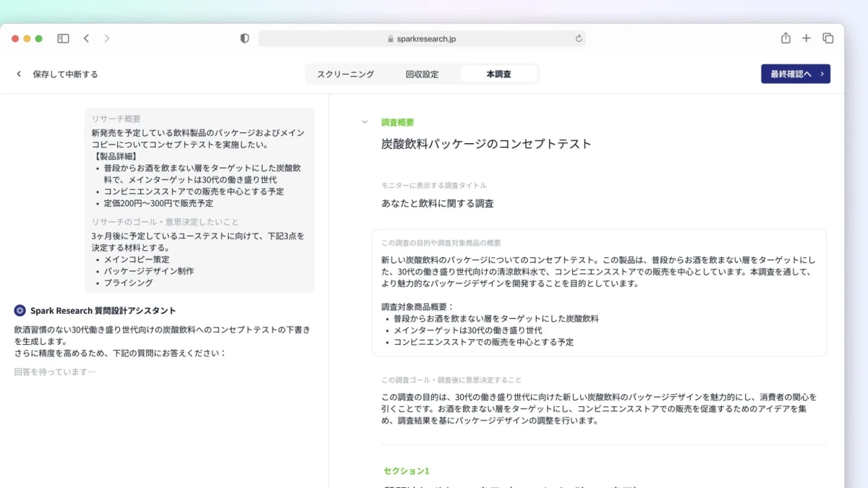
Task: Click the 定価200円〜300円で販売予定 bullet
Action: pyautogui.click(x=158, y=203)
